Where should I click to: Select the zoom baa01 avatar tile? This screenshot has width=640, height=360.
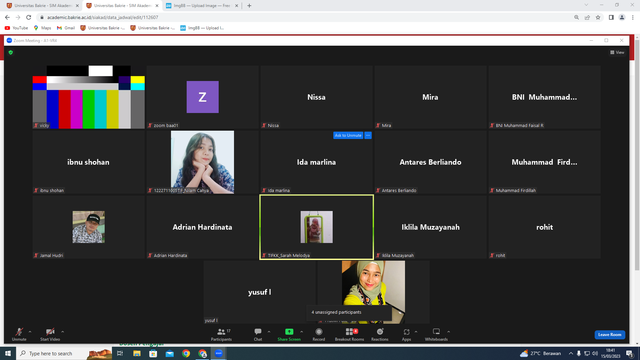(x=202, y=97)
